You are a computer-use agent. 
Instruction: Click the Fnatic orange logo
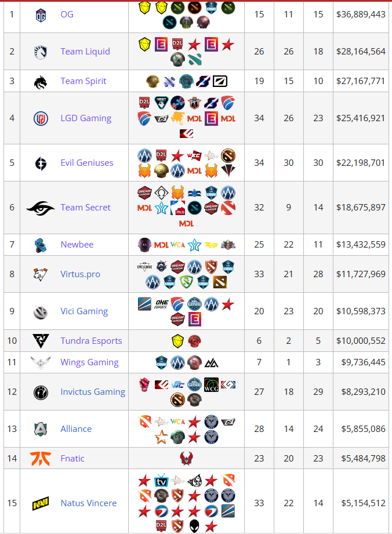[41, 459]
